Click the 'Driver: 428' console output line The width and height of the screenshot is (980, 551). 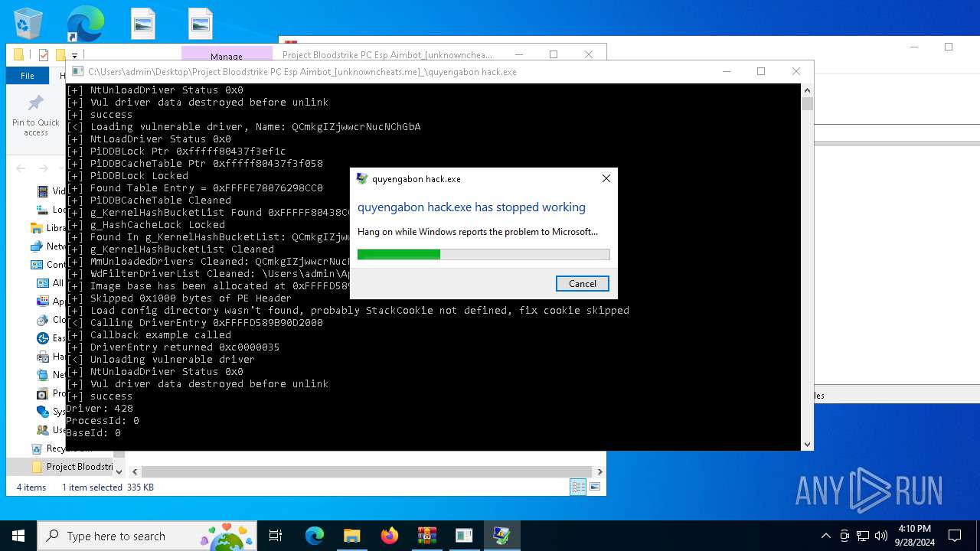pos(100,409)
